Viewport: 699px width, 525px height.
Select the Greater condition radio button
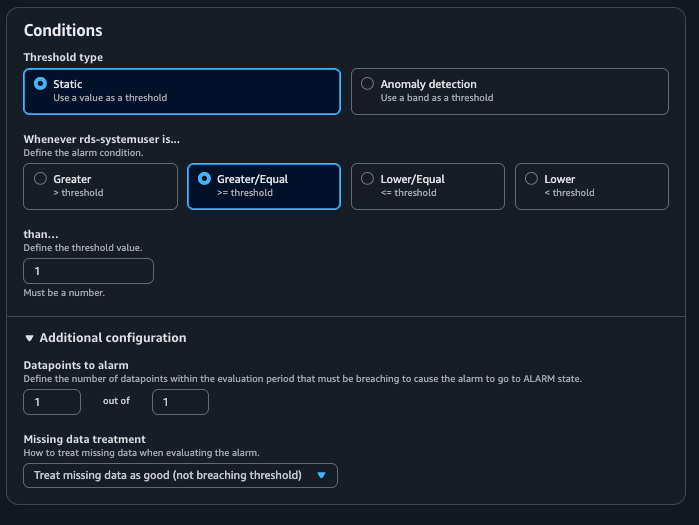click(41, 179)
